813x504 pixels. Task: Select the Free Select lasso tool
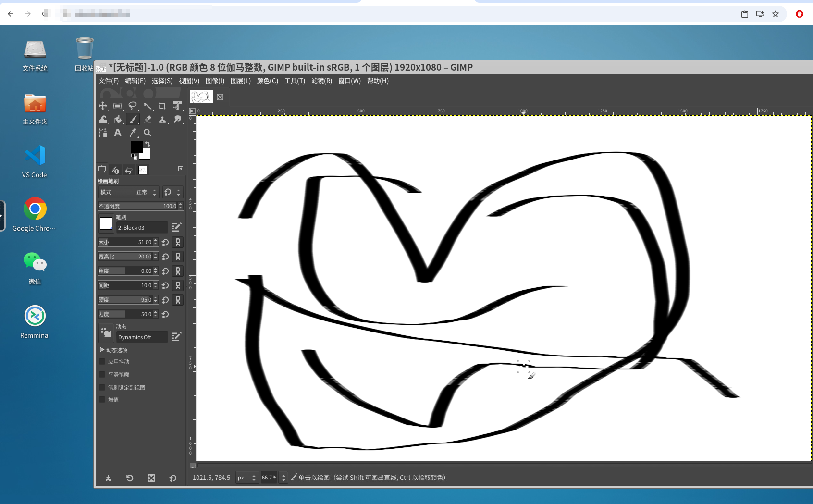pyautogui.click(x=133, y=106)
